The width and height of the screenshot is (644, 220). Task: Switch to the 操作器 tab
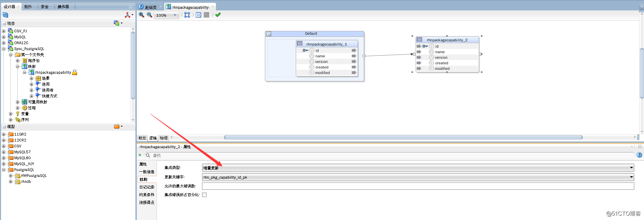(63, 7)
